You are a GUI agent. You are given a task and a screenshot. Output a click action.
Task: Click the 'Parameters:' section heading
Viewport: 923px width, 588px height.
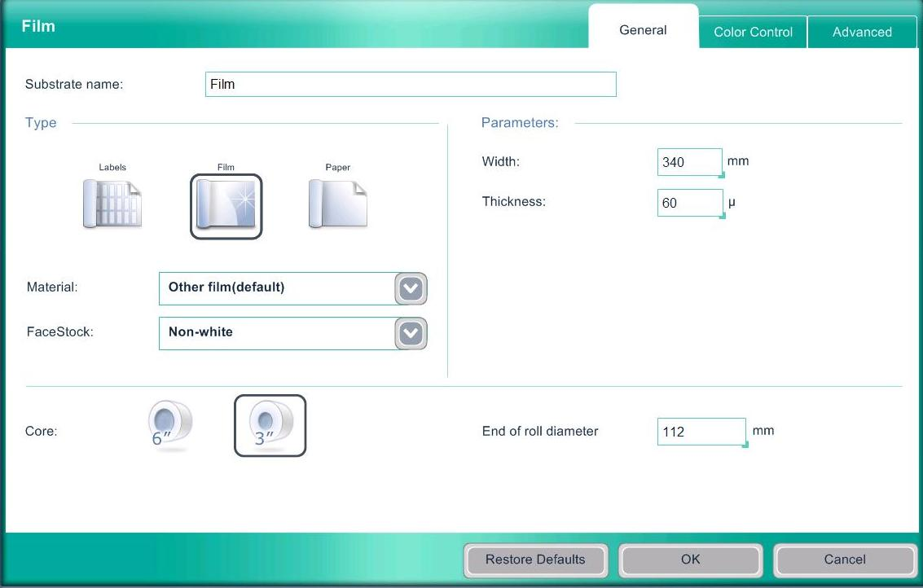pos(520,122)
